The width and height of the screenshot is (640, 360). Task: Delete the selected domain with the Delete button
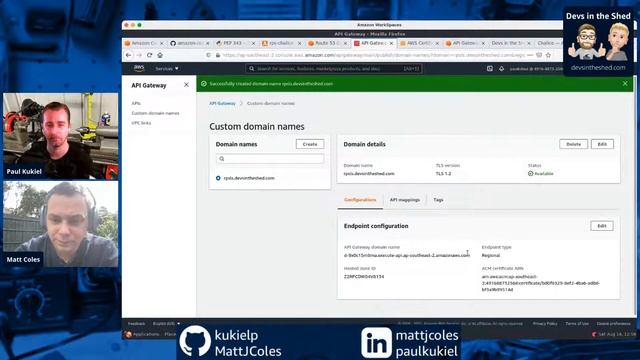[573, 144]
